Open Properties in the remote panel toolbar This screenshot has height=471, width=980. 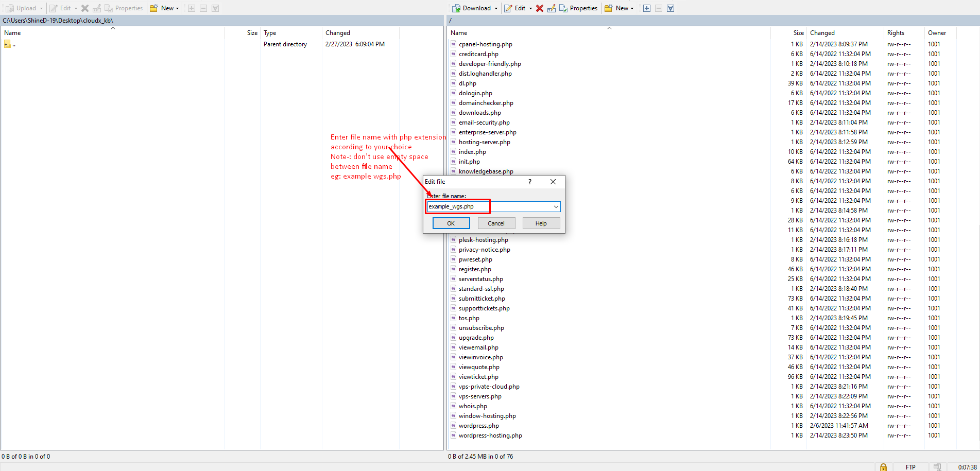(x=578, y=8)
